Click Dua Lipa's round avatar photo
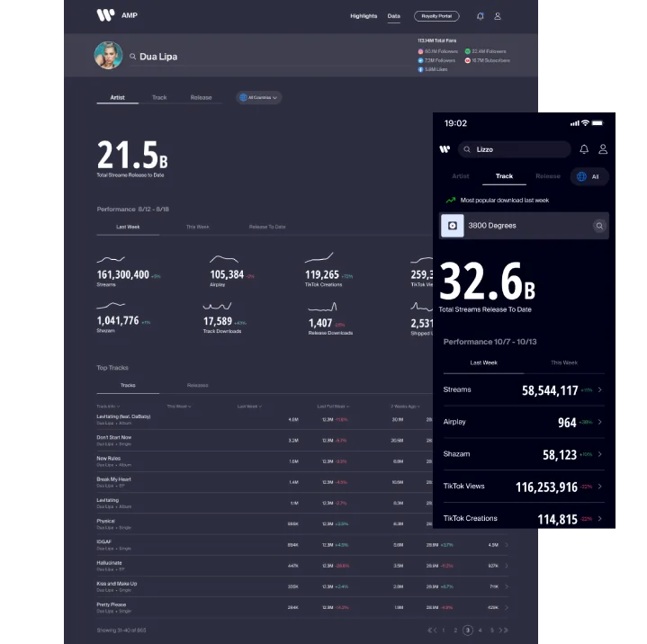The height and width of the screenshot is (644, 647). (x=108, y=56)
